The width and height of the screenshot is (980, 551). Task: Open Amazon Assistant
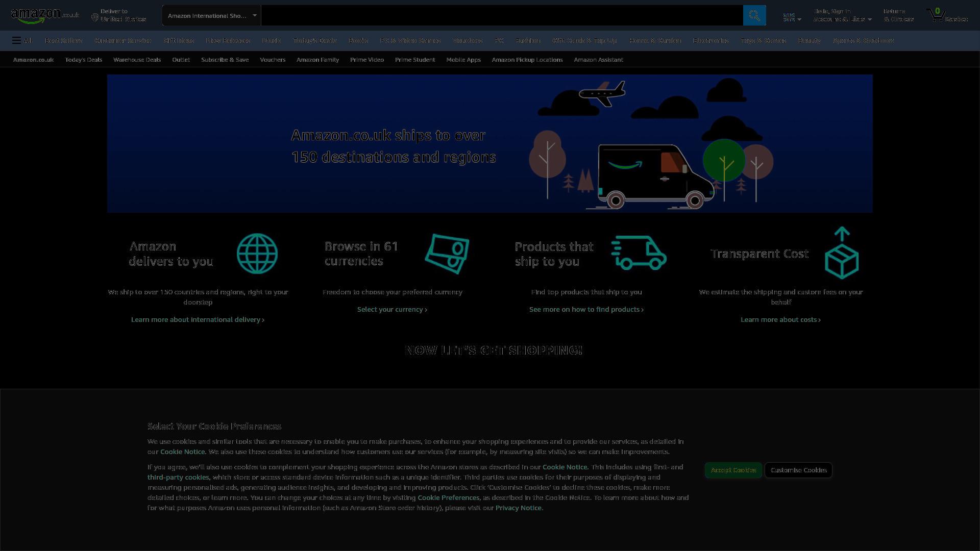pyautogui.click(x=598, y=60)
